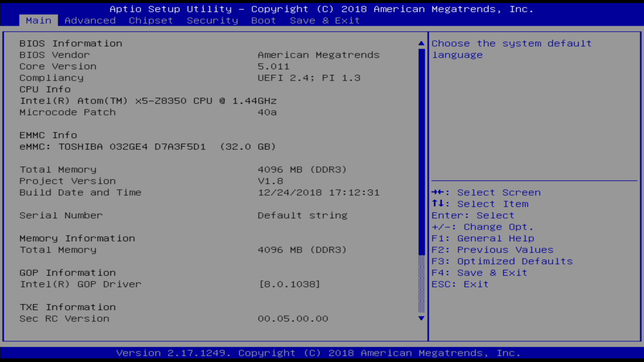
Task: Click the Select Screen key hint
Action: pyautogui.click(x=486, y=193)
